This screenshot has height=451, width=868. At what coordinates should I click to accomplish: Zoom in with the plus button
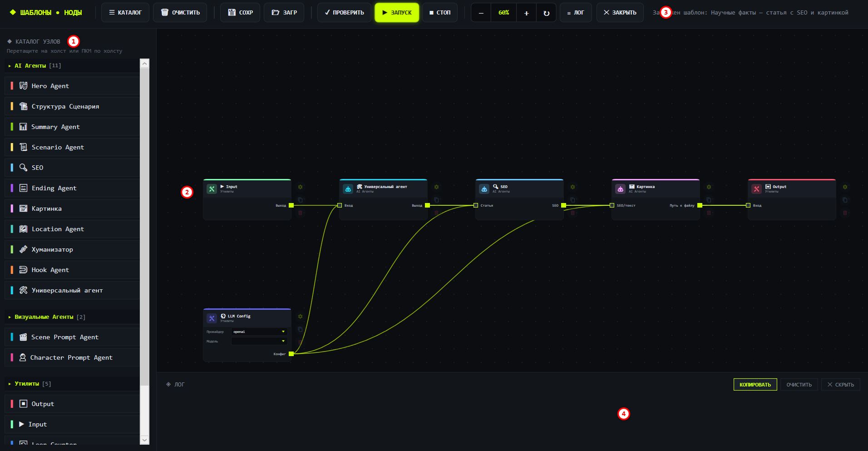(526, 13)
